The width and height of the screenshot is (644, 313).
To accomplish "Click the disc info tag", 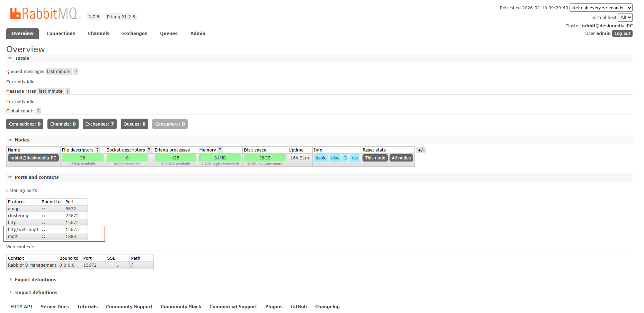I will tap(335, 158).
